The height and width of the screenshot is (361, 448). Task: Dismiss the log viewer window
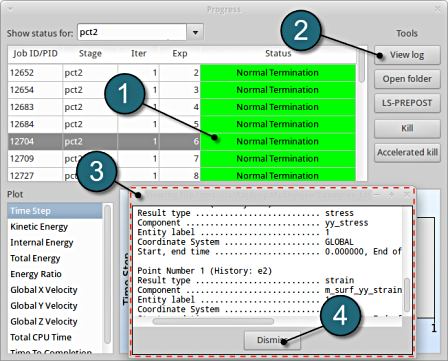272,340
